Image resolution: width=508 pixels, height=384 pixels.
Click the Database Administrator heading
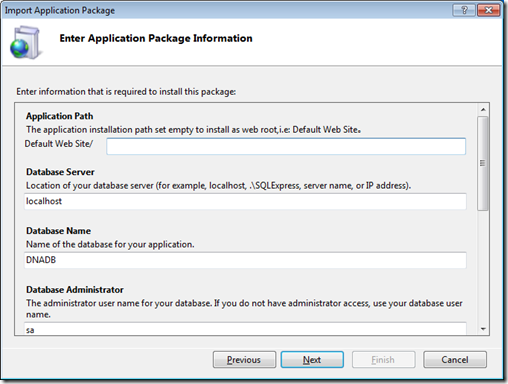[x=75, y=290]
